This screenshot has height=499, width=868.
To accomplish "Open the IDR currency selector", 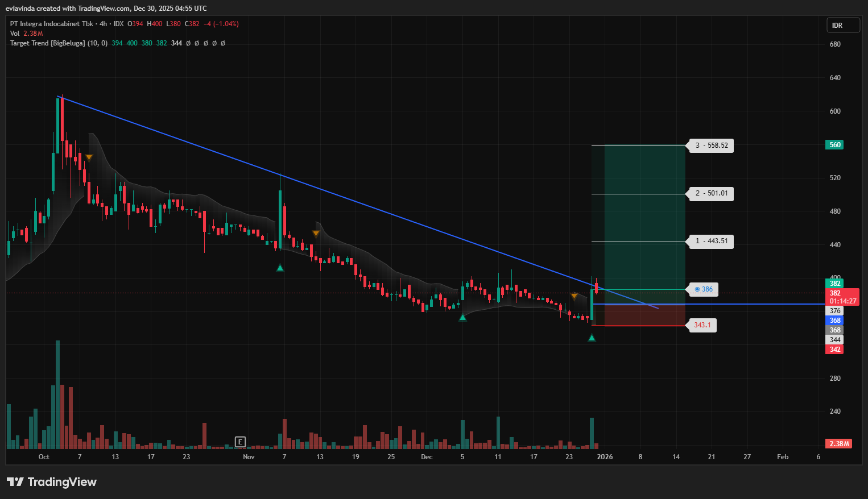I will click(842, 26).
